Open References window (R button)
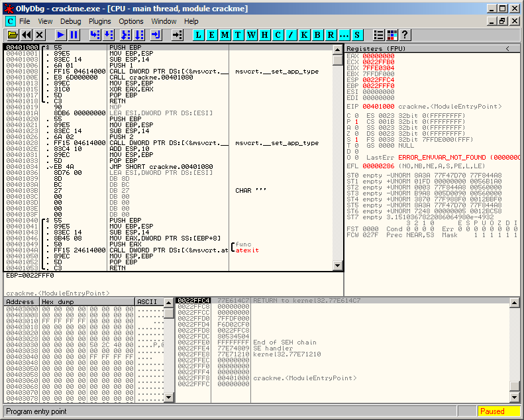Viewport: 524px width, 420px height. coord(331,34)
